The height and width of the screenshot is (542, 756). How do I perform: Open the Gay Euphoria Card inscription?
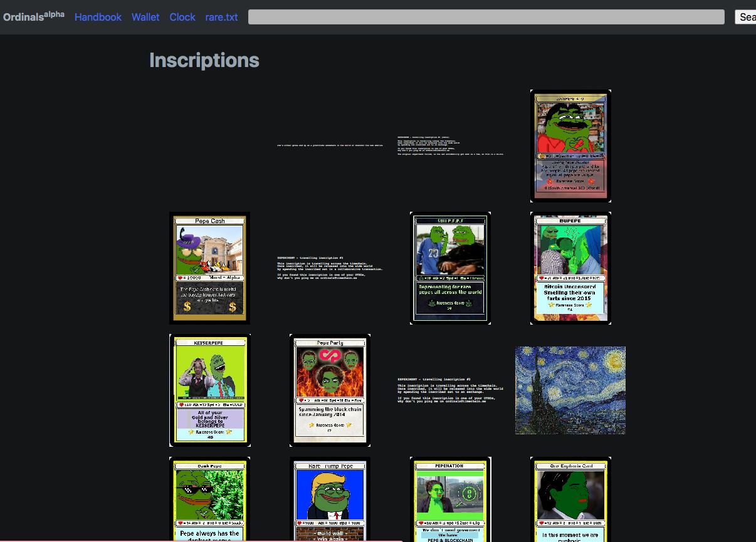570,499
